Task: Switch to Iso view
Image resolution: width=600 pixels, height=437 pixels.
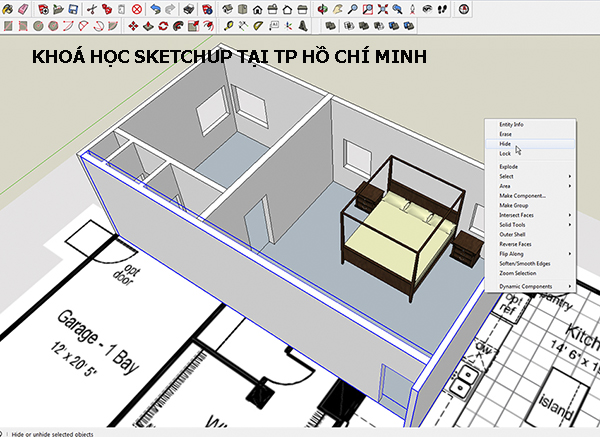Action: tap(228, 9)
